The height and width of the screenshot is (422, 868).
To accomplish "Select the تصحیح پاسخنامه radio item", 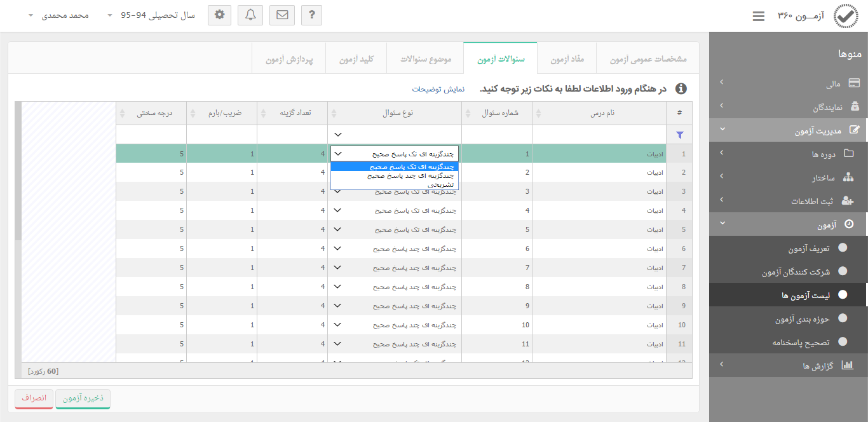I will [843, 342].
